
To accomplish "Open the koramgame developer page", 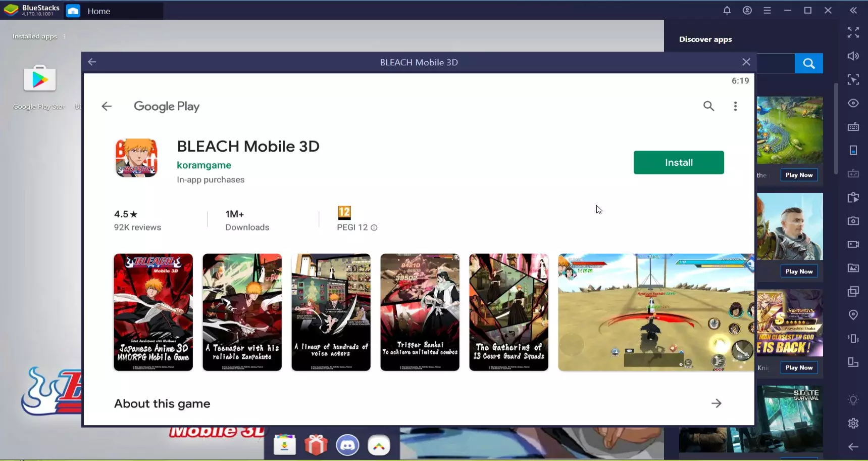I will pos(203,165).
